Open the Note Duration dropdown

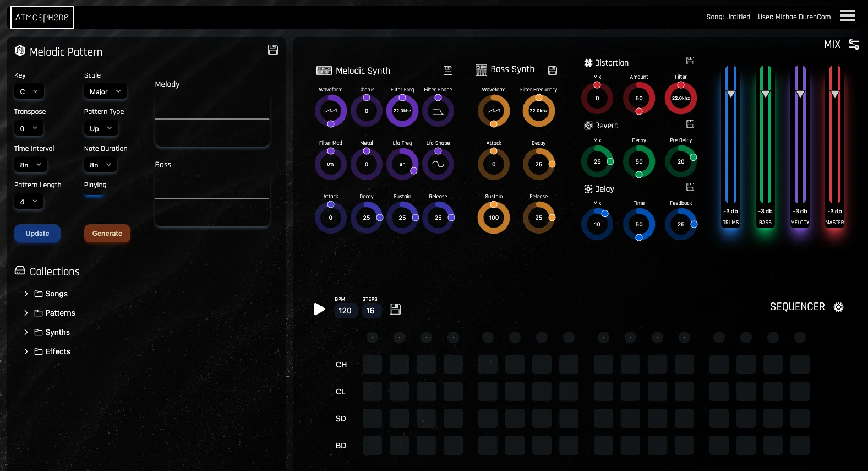coord(101,165)
